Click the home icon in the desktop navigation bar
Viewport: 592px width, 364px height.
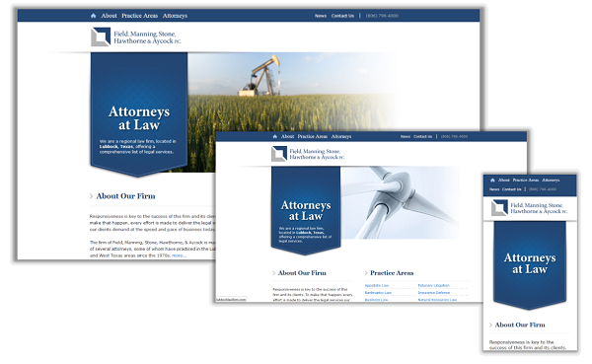pos(94,16)
